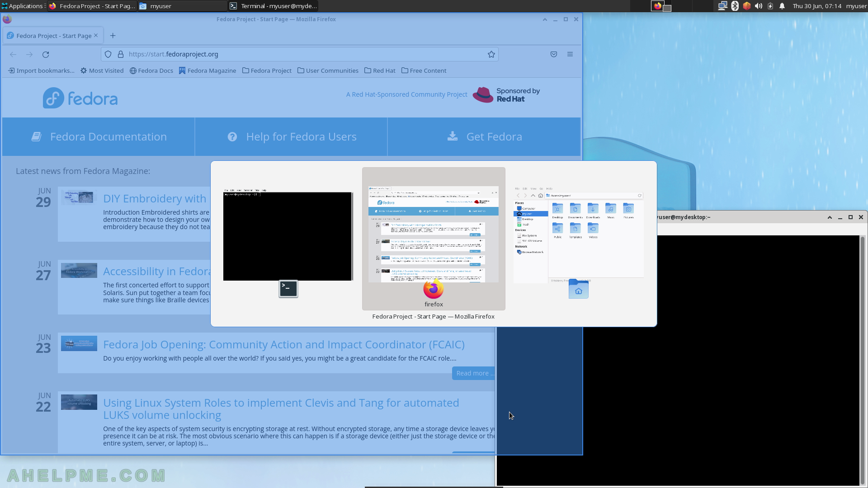The height and width of the screenshot is (488, 868).
Task: Open the notifications bell icon
Action: coord(782,6)
